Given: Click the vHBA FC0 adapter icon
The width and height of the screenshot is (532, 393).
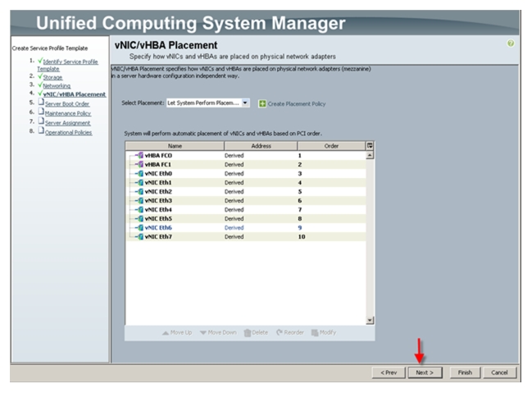Looking at the screenshot, I should [140, 155].
